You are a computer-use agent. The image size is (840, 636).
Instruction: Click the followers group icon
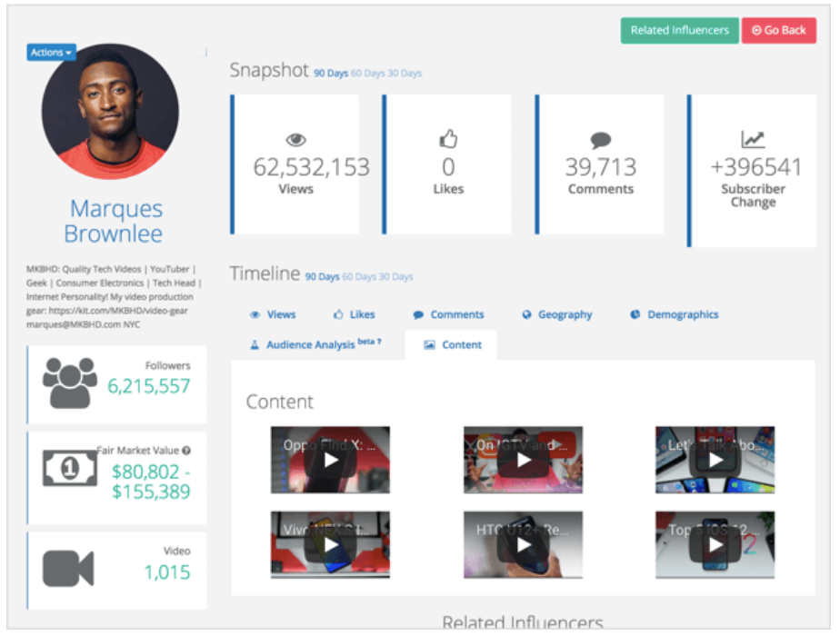(70, 383)
